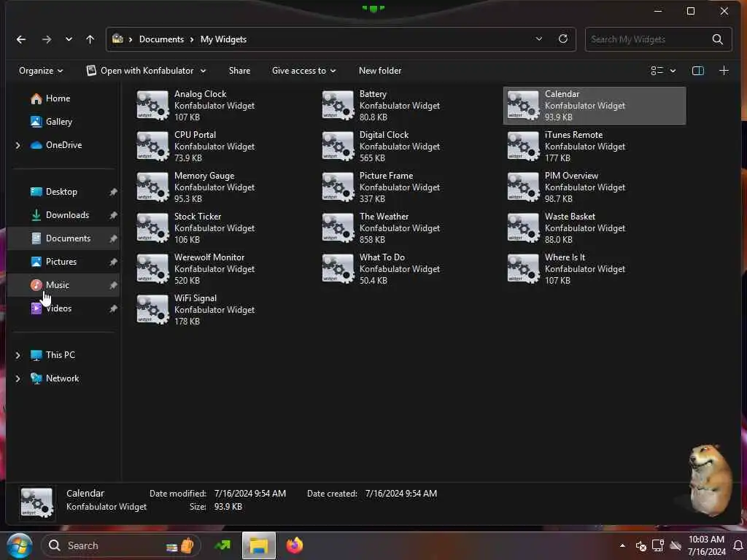Select the Werewolf Monitor widget icon
The image size is (747, 560).
152,269
